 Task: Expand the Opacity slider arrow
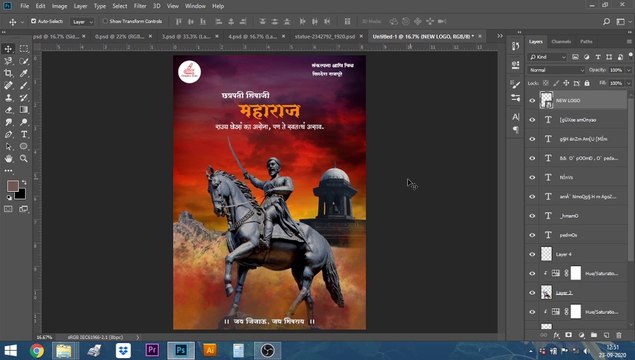629,70
